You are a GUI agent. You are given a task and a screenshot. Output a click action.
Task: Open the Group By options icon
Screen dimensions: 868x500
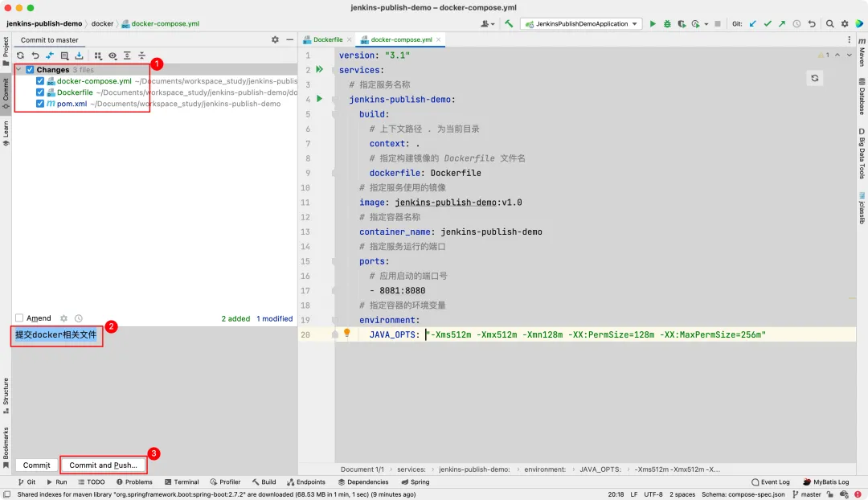pos(98,55)
